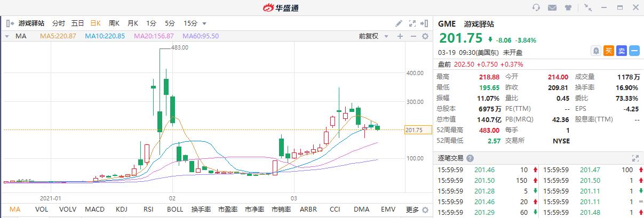
Task: Zoom in chart with plus icon
Action: tap(400, 36)
